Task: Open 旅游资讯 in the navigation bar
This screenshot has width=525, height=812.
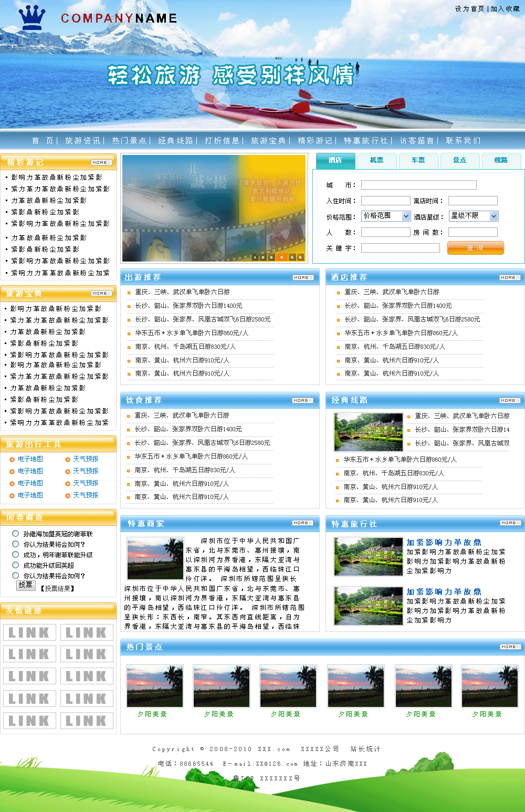Action: [82, 141]
